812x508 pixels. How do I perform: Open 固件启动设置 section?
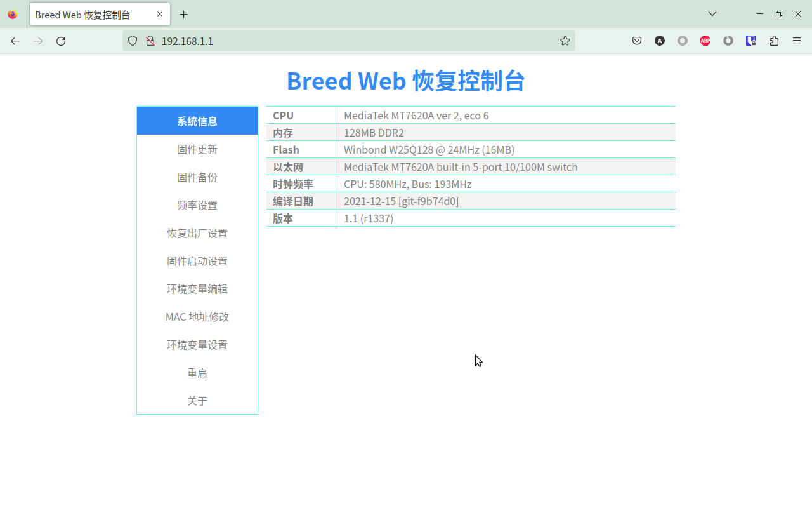197,261
